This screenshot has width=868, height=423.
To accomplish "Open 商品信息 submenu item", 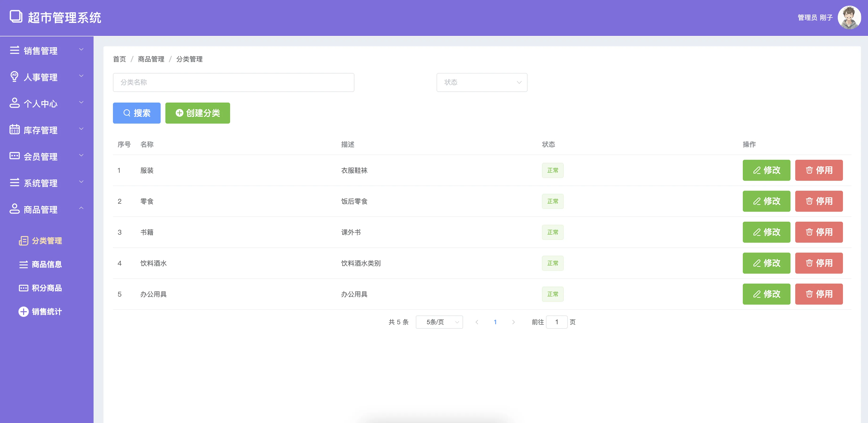I will click(47, 264).
